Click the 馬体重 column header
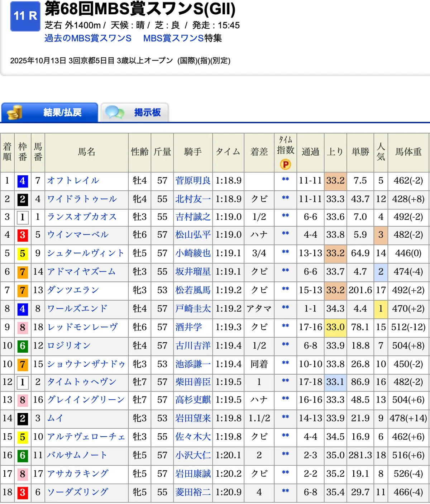The height and width of the screenshot is (504, 430). pyautogui.click(x=408, y=152)
